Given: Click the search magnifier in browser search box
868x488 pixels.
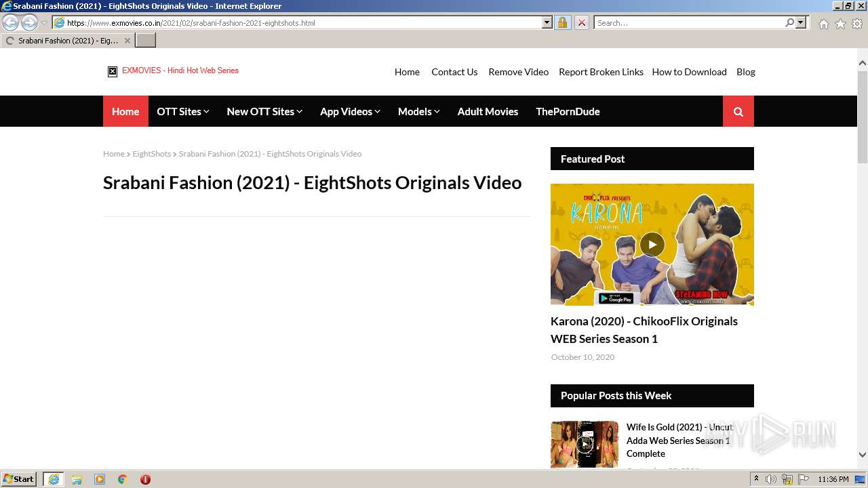Looking at the screenshot, I should pyautogui.click(x=789, y=22).
